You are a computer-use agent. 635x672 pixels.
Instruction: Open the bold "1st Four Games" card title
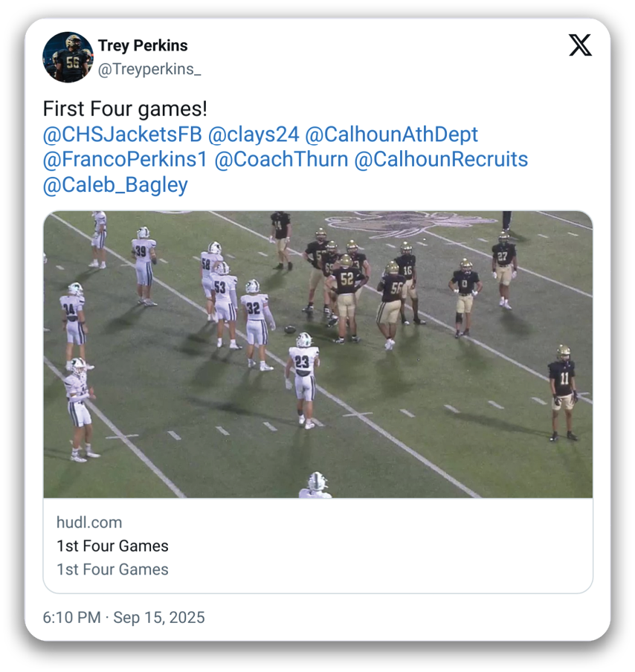click(x=112, y=546)
